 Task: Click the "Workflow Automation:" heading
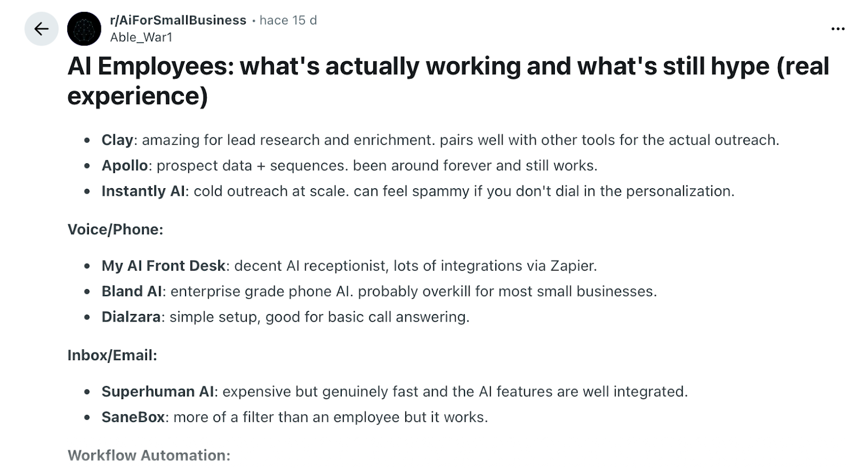pos(149,455)
